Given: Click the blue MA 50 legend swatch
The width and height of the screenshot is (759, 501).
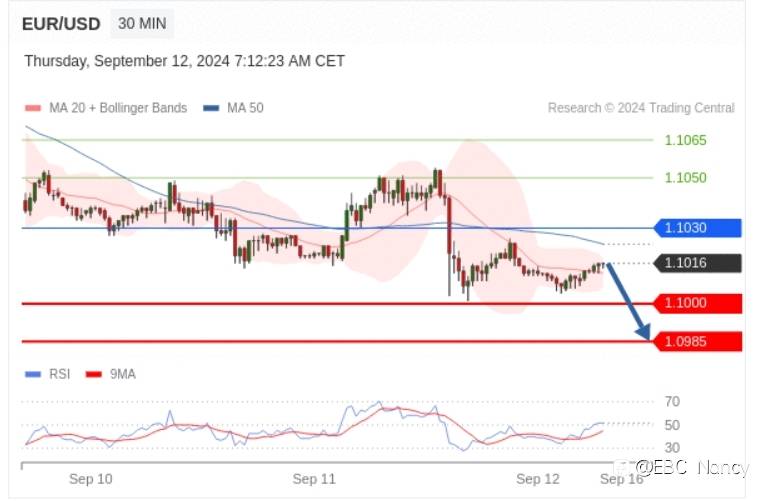Looking at the screenshot, I should (x=211, y=108).
